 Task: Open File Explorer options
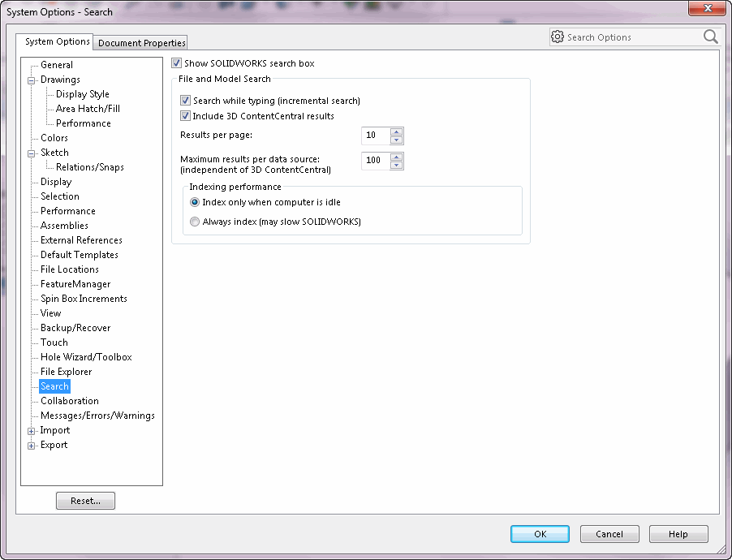(x=66, y=372)
